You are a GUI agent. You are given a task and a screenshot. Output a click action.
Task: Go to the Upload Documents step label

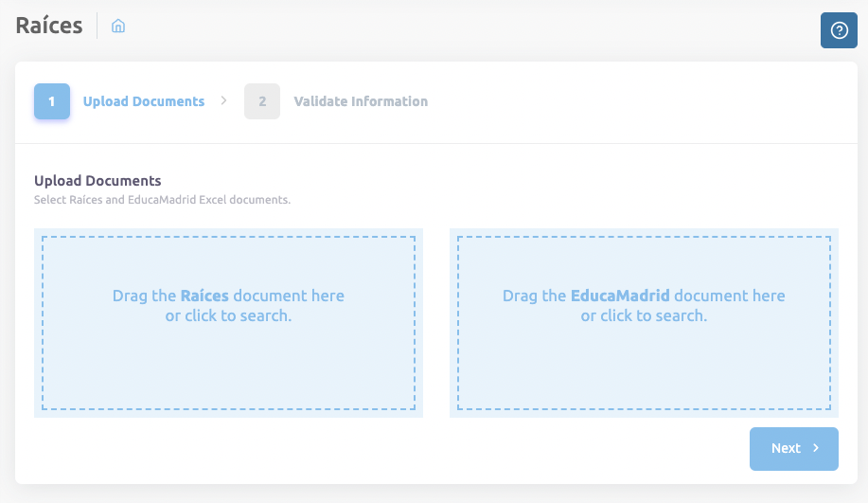click(144, 101)
